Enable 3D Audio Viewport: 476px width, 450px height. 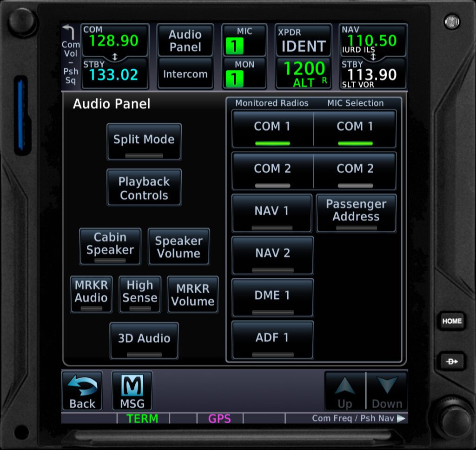click(144, 341)
